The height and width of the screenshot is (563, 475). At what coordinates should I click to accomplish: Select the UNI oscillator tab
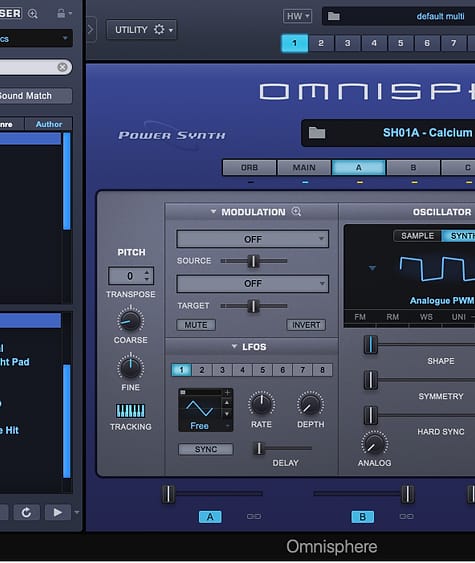(x=458, y=317)
